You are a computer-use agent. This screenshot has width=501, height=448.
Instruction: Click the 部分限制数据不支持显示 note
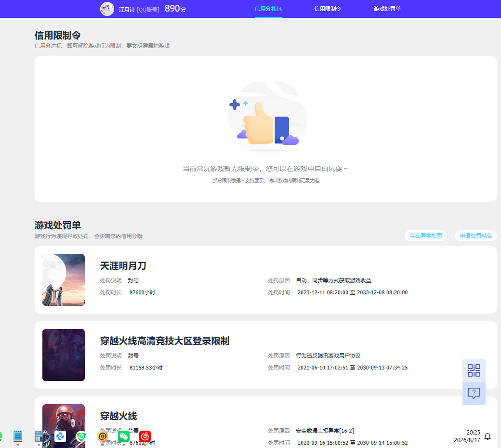(x=266, y=181)
